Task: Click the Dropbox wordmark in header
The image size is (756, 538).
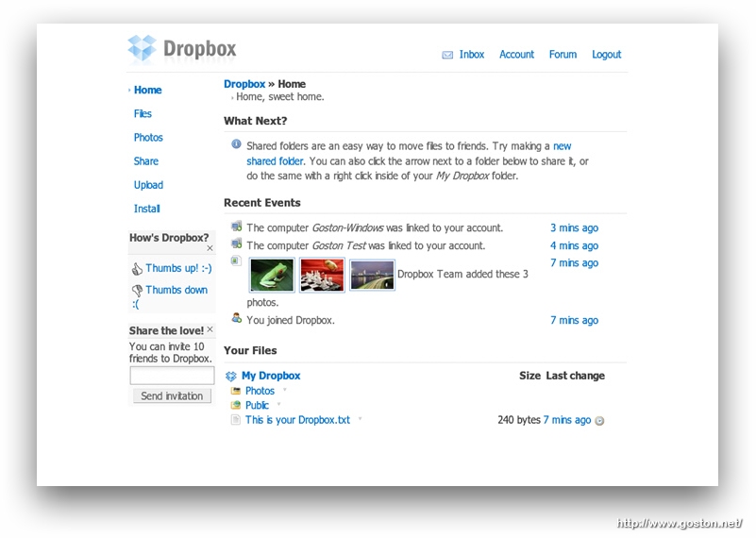Action: point(199,49)
